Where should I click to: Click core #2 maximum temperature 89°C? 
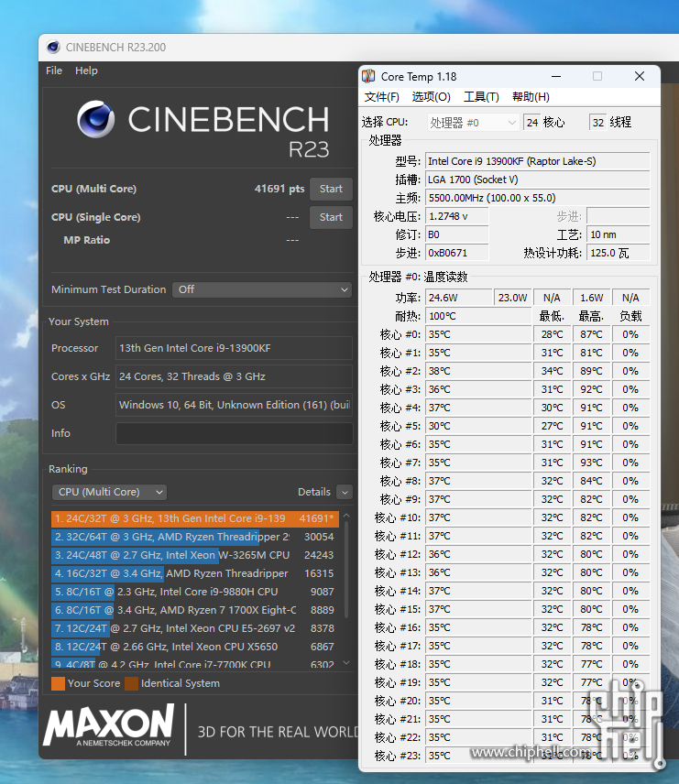coord(591,372)
